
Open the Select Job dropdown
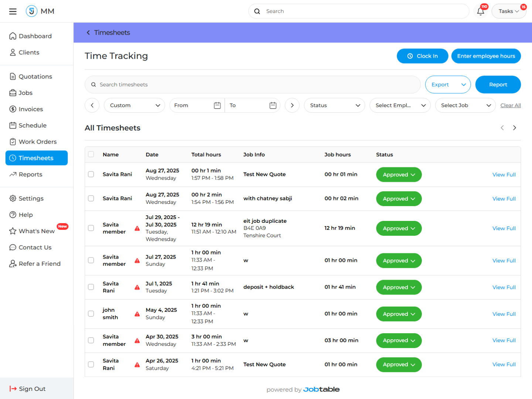[465, 105]
